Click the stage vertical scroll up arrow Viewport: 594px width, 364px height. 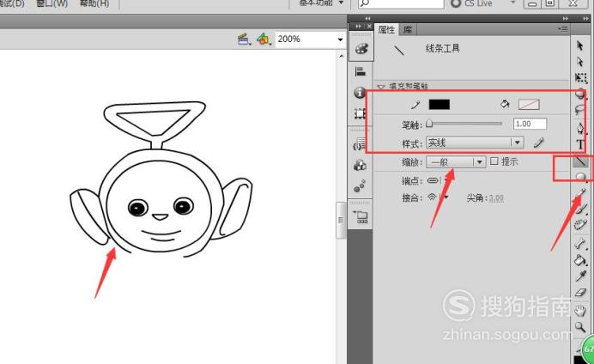tap(341, 56)
